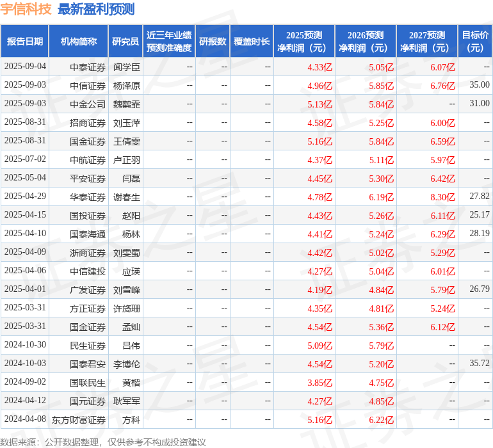The height and width of the screenshot is (448, 493).
Task: Select institution 方正证券
Action: coord(88,308)
